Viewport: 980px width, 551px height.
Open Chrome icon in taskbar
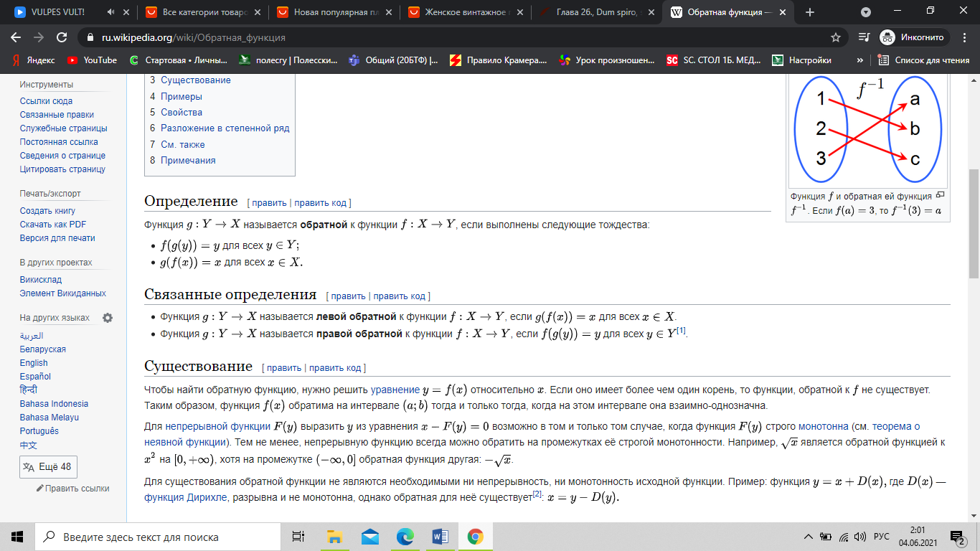coord(475,537)
